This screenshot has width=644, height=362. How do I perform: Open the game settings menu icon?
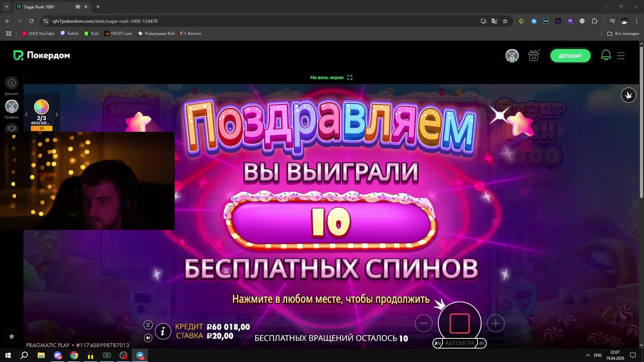(x=148, y=325)
